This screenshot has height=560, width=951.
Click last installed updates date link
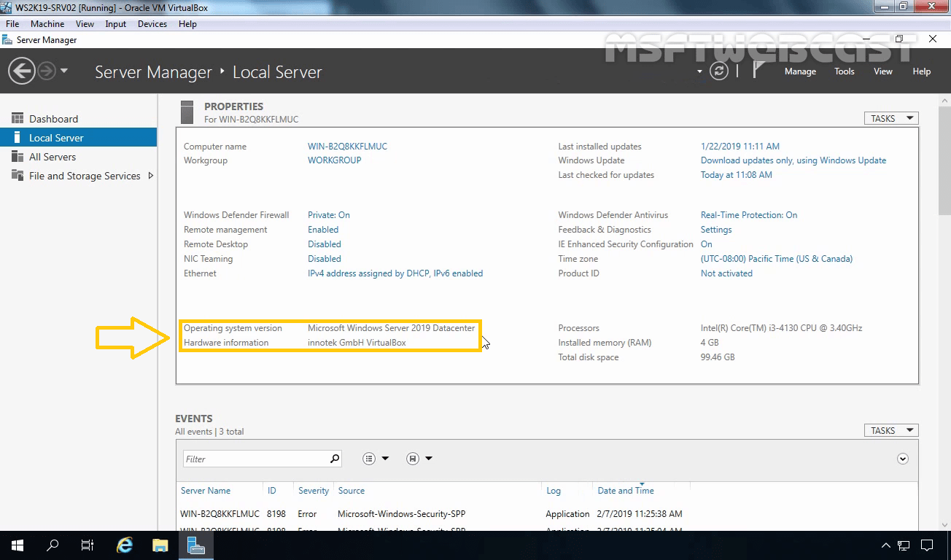740,147
